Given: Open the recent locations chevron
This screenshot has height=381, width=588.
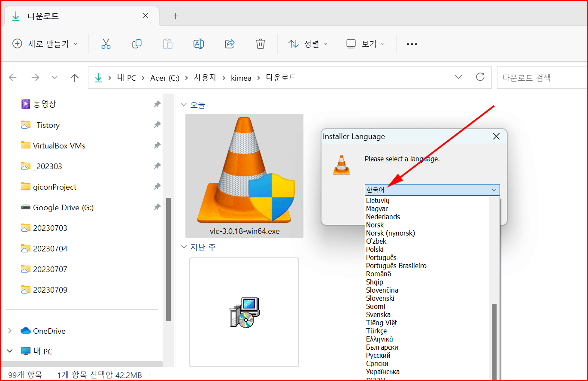Looking at the screenshot, I should click(55, 78).
